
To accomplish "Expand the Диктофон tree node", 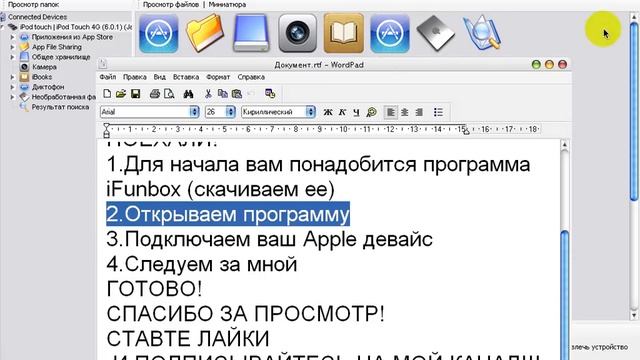I will click(12, 87).
